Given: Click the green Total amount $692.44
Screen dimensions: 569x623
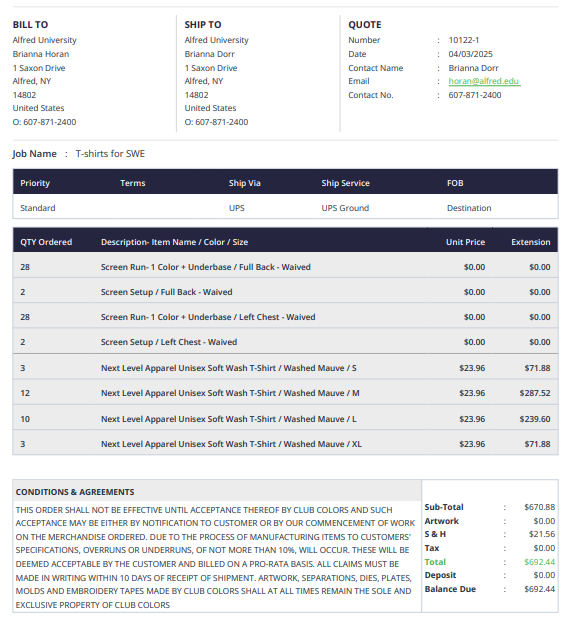Looking at the screenshot, I should point(539,562).
